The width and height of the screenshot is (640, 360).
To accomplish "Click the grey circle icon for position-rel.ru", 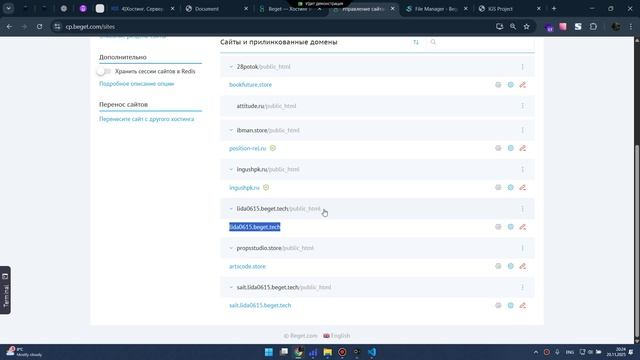I will [x=498, y=148].
